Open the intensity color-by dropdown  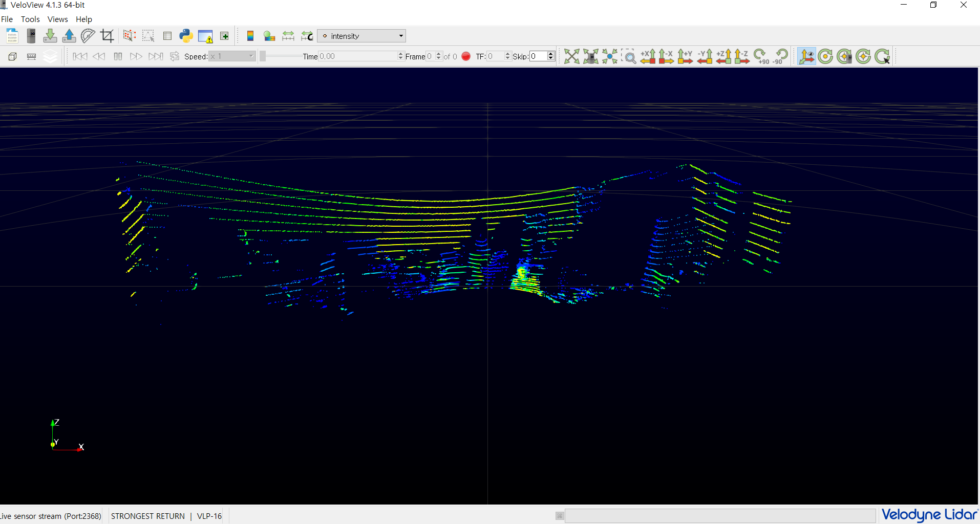(x=361, y=36)
